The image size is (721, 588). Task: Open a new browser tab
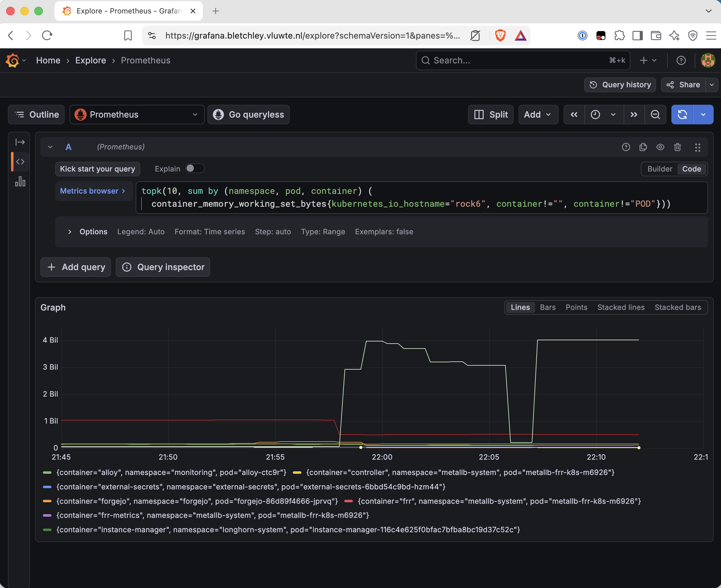coord(215,11)
